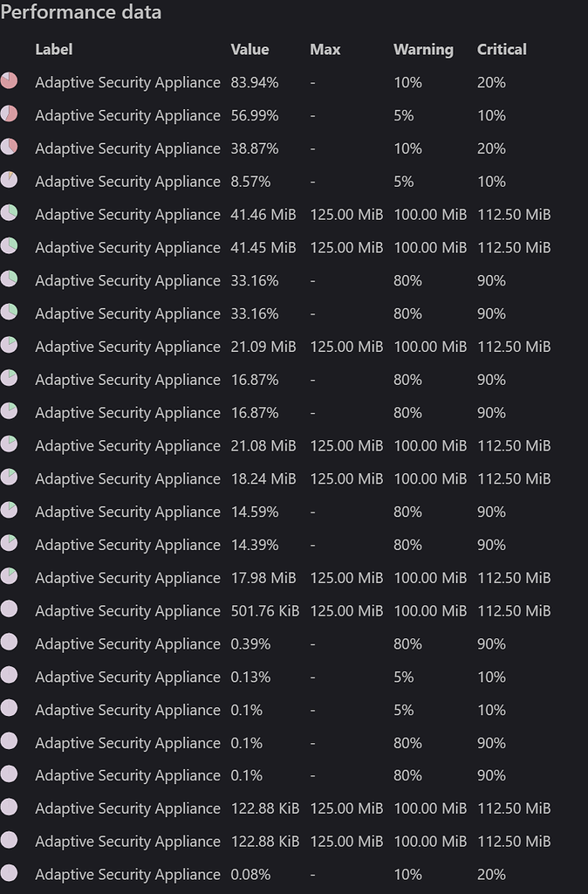This screenshot has height=894, width=588.
Task: Click the pie chart icon for the 0.39% row
Action: click(x=10, y=643)
